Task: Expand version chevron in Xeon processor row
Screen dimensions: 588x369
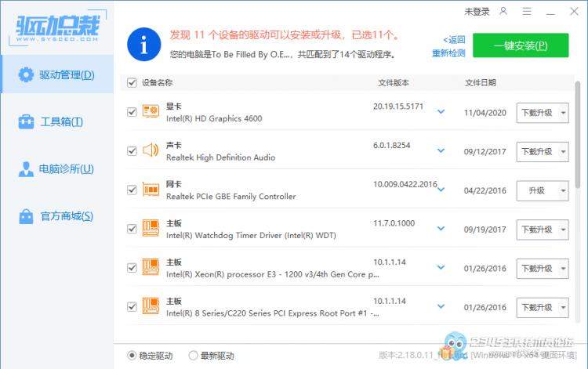Action: pyautogui.click(x=441, y=267)
